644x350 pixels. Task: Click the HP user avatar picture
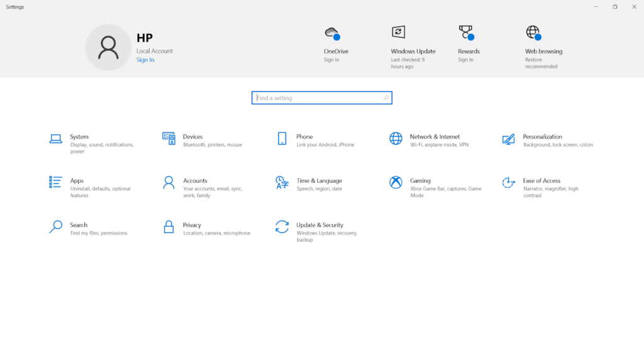click(108, 47)
